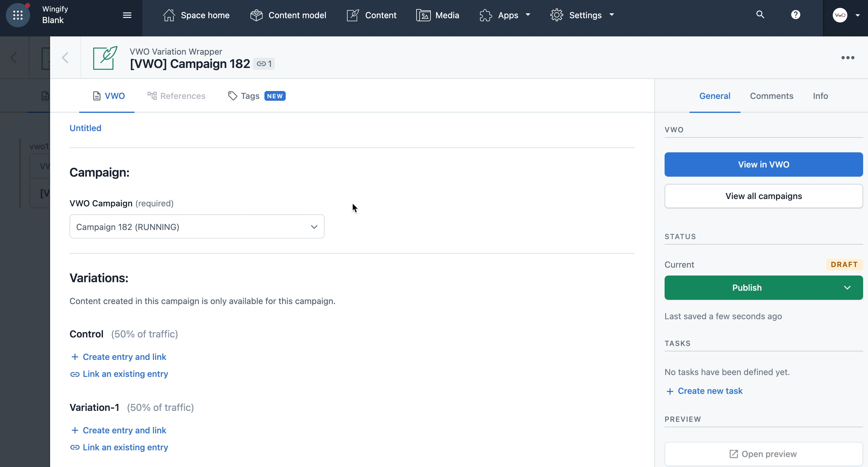Click the References tree icon
The image size is (868, 467).
(152, 96)
